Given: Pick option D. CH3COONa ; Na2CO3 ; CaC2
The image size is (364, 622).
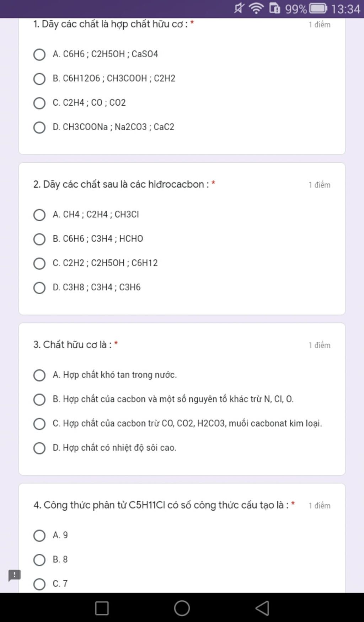Looking at the screenshot, I should point(104,127).
